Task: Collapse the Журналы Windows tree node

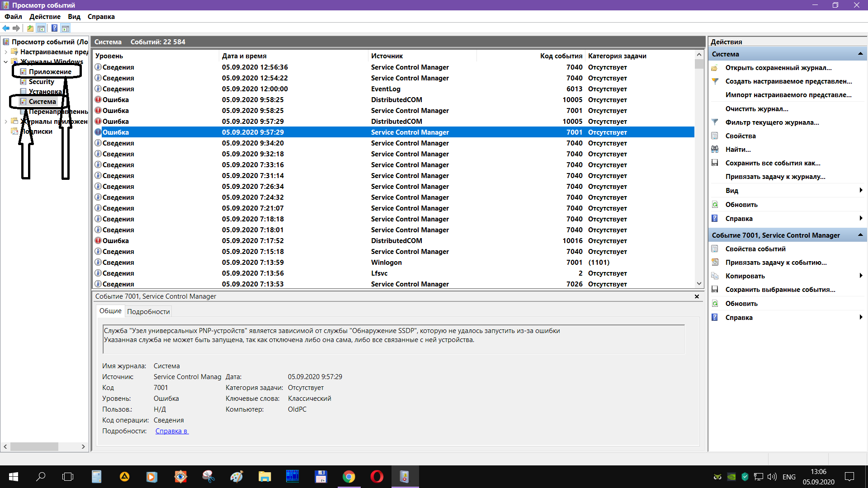Action: point(5,62)
